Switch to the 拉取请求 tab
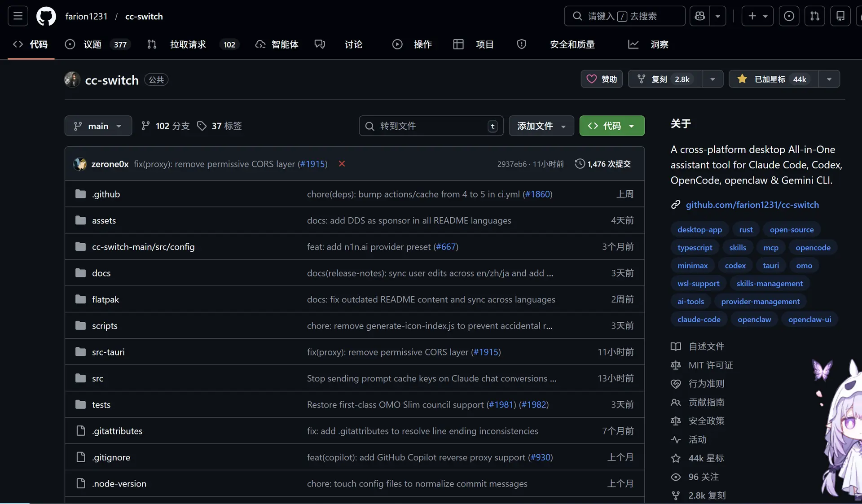 (194, 44)
